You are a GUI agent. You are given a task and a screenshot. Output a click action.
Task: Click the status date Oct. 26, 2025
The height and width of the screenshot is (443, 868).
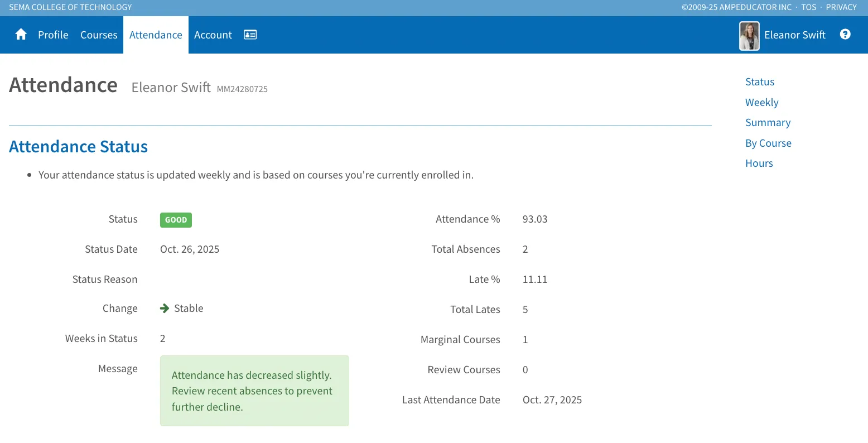[190, 249]
